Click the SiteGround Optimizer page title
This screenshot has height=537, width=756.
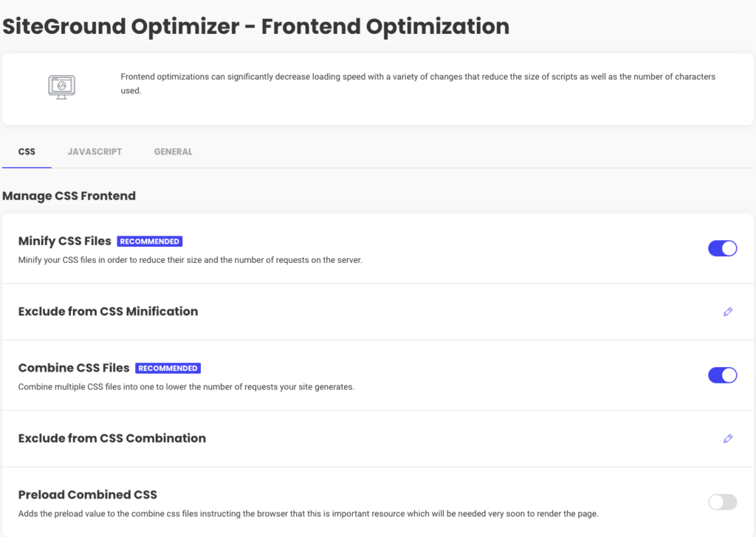(256, 26)
